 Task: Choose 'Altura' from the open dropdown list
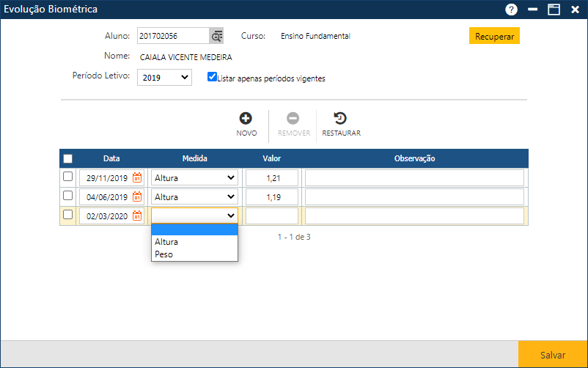pyautogui.click(x=166, y=242)
